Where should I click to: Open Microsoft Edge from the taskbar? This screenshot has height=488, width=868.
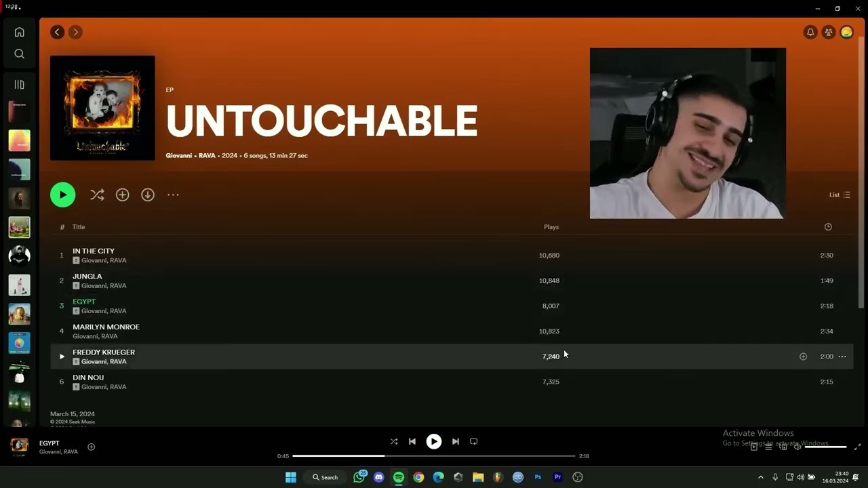[438, 477]
